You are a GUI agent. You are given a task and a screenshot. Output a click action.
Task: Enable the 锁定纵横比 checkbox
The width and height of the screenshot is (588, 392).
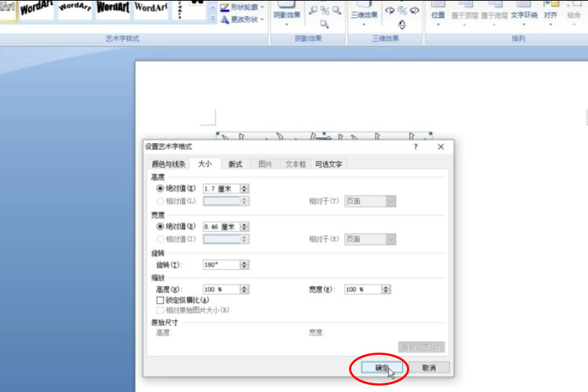pos(160,300)
